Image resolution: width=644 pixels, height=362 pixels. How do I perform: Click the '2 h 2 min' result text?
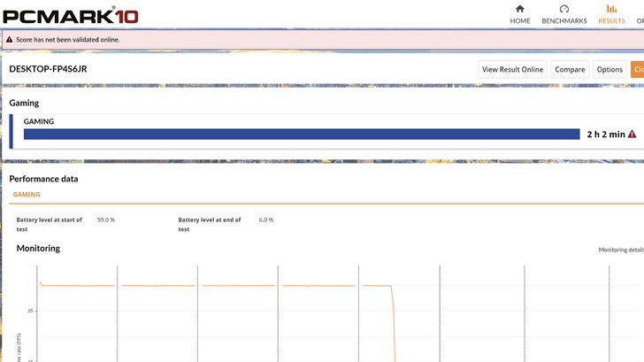[606, 134]
